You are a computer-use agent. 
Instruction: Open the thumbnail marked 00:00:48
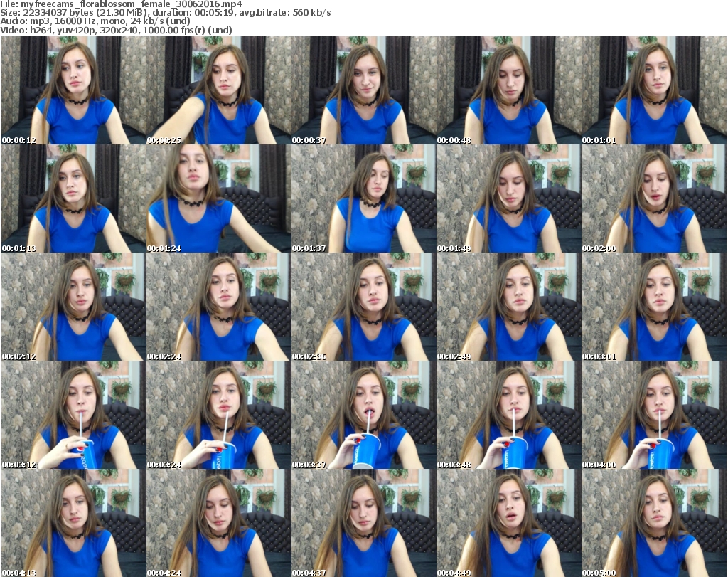pos(508,90)
